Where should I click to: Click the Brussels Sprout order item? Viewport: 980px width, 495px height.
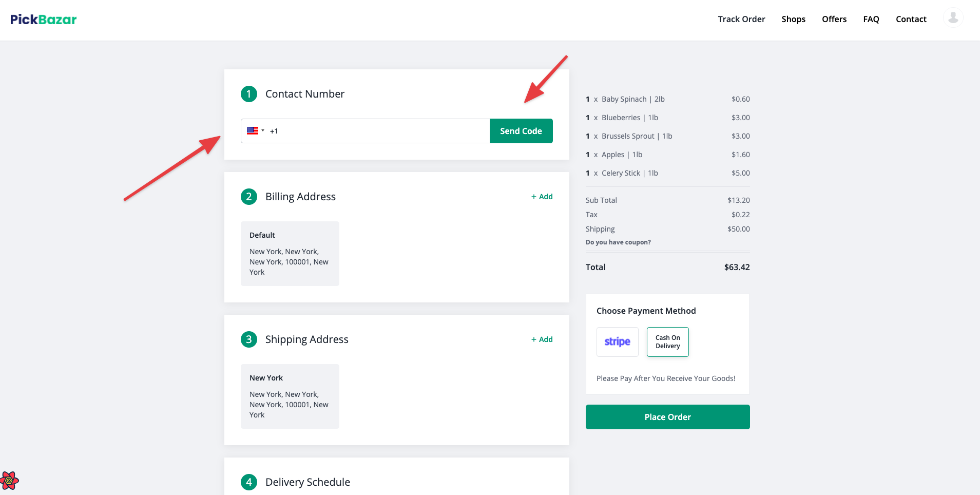pyautogui.click(x=667, y=136)
